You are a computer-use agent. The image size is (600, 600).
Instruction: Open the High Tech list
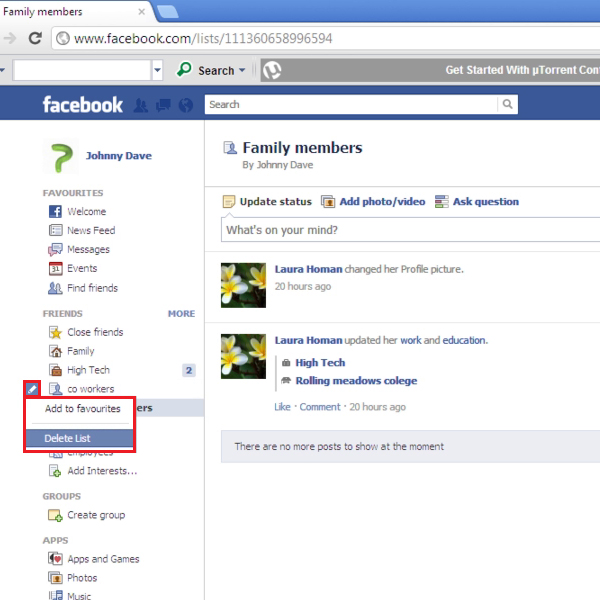coord(88,370)
